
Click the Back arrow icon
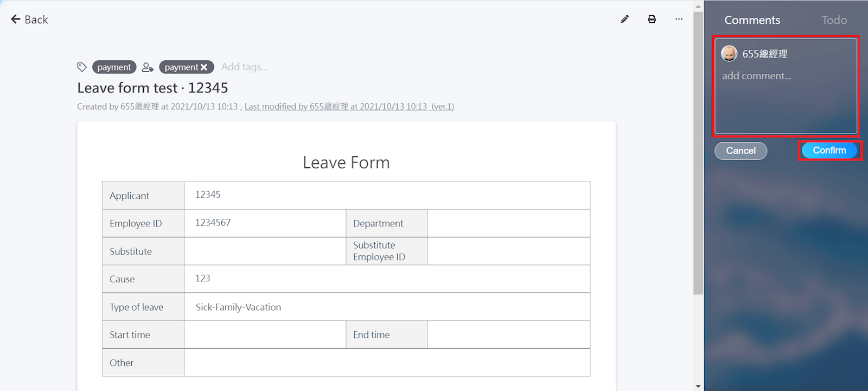coord(16,20)
